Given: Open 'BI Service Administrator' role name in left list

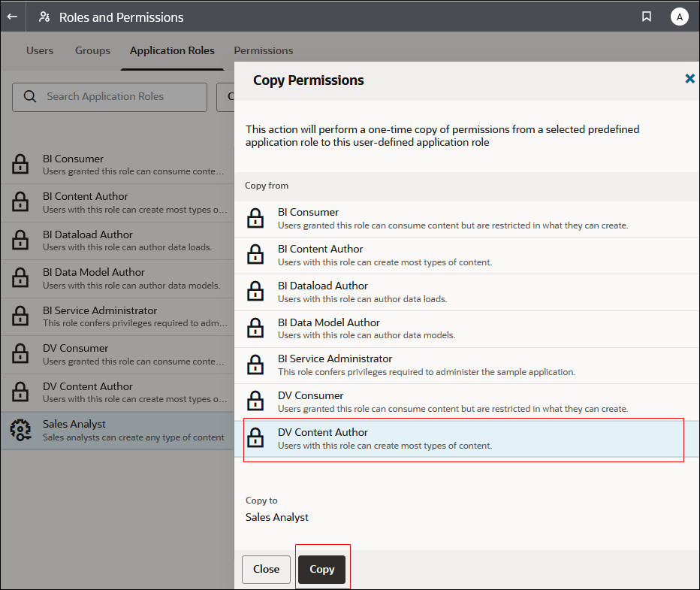Looking at the screenshot, I should pyautogui.click(x=100, y=310).
